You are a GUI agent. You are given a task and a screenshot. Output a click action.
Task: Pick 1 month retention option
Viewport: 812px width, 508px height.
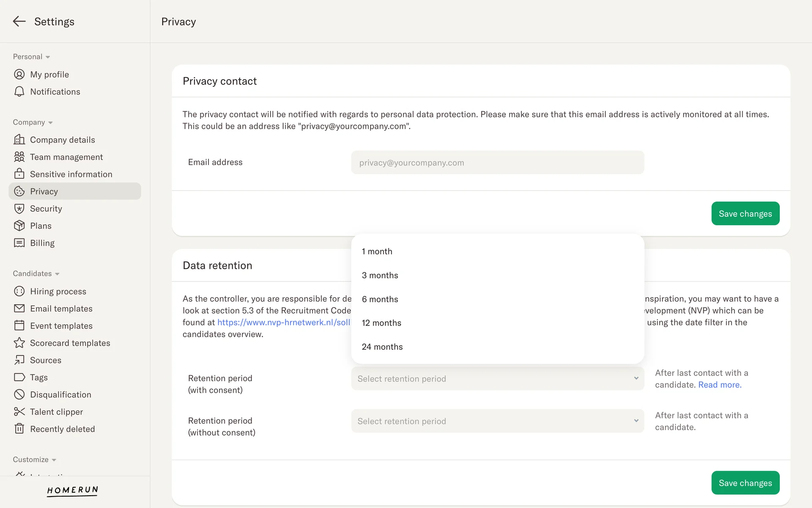pyautogui.click(x=377, y=251)
